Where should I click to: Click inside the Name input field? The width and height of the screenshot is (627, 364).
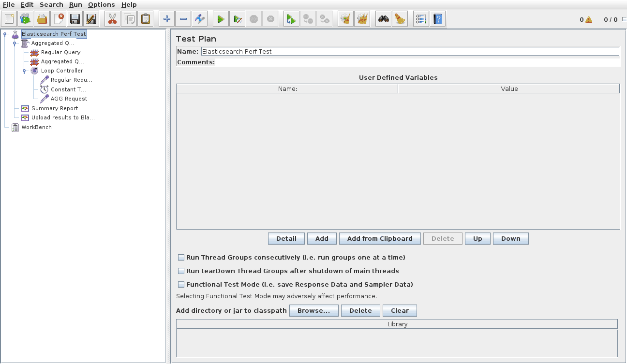point(339,51)
